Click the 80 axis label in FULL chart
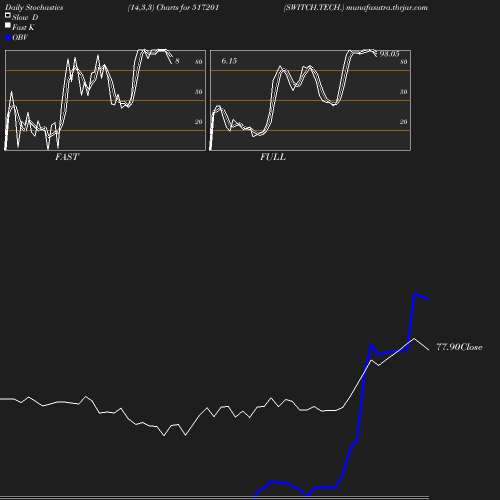The width and height of the screenshot is (500, 500). [404, 62]
